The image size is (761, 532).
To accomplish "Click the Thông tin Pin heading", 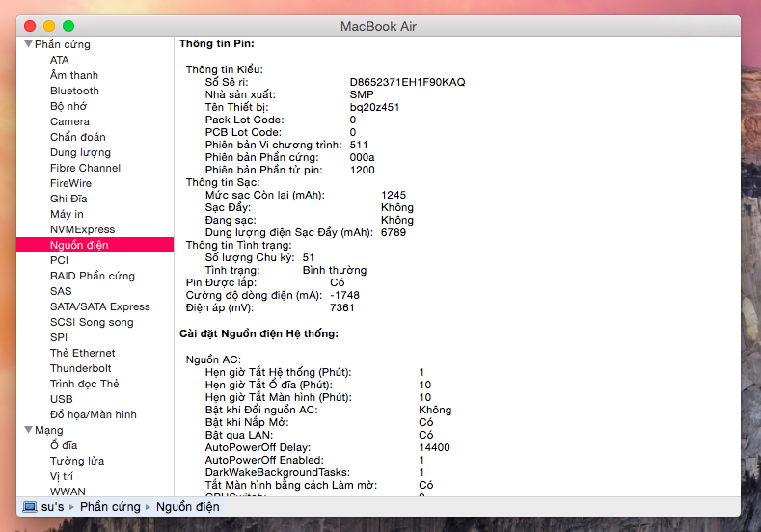I will click(216, 43).
